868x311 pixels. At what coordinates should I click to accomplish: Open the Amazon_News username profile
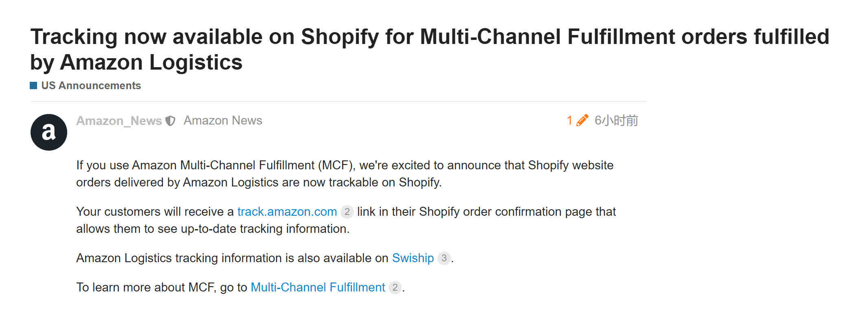coord(119,121)
